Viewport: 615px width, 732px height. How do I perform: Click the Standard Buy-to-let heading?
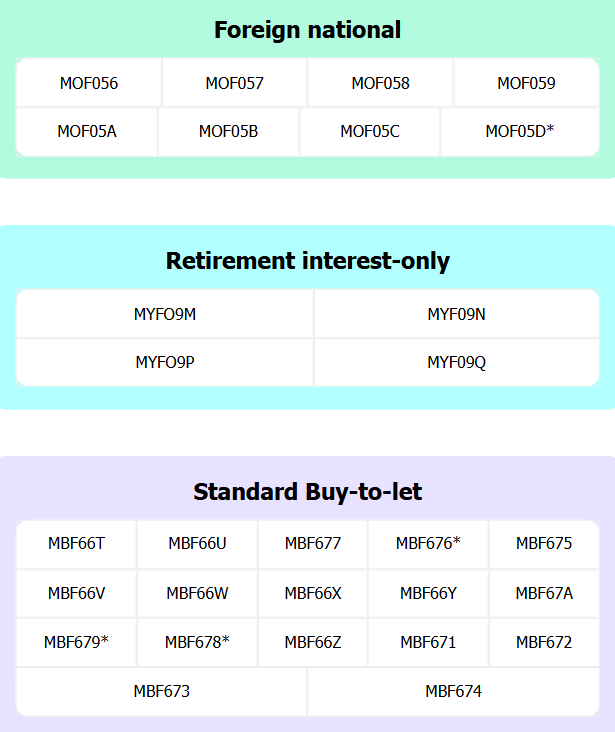307,492
